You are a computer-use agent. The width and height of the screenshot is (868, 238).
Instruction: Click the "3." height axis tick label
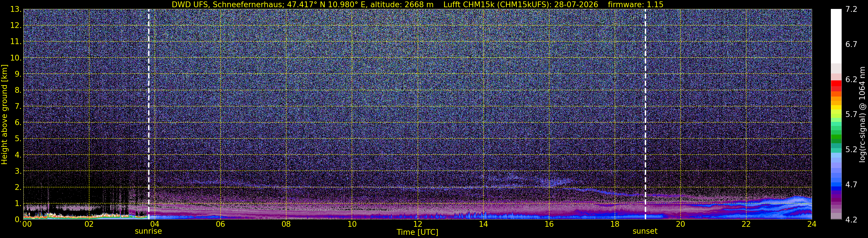(18, 171)
